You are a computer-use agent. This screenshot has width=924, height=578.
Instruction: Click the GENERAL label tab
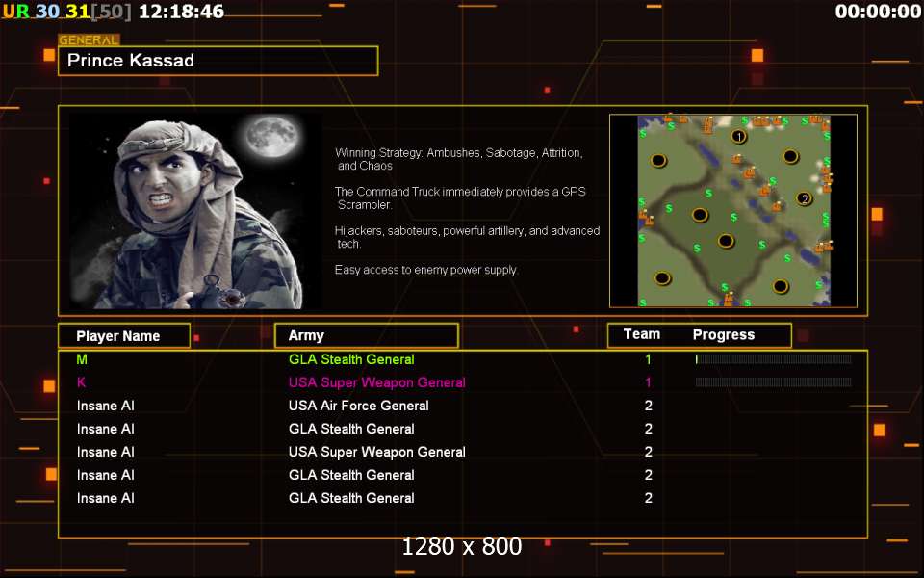89,40
